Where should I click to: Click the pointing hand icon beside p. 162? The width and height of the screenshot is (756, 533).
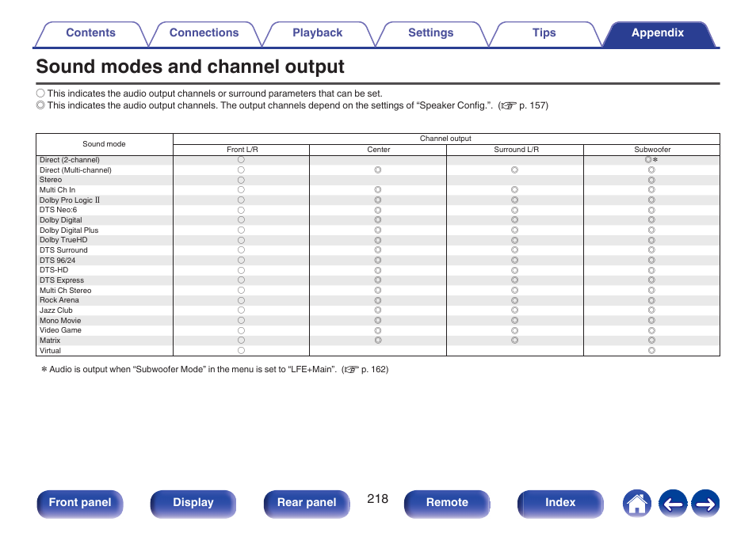[x=352, y=370]
